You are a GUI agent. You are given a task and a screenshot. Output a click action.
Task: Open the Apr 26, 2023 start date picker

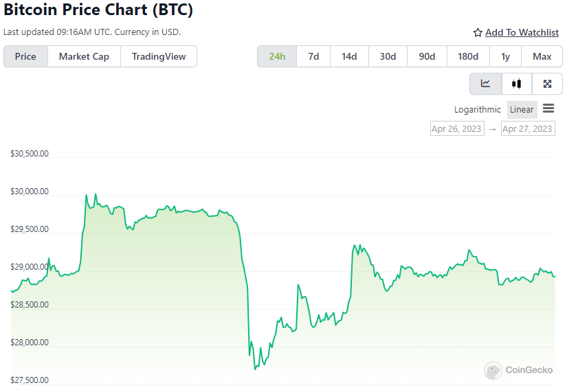tap(457, 128)
